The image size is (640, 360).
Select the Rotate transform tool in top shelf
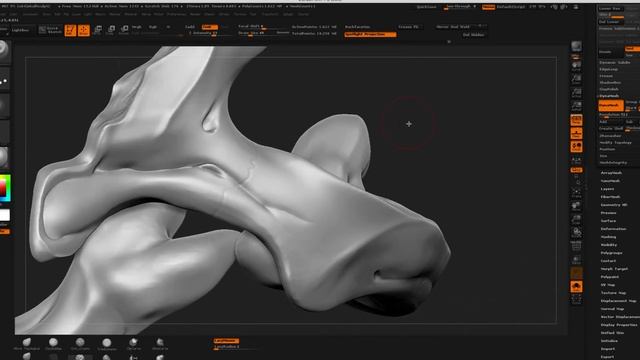point(124,30)
